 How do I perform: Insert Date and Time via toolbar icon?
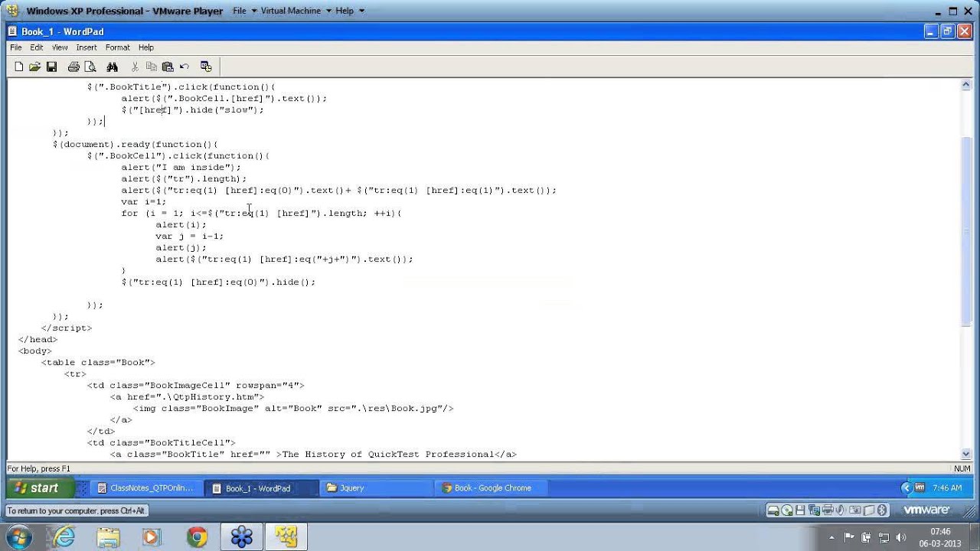point(206,67)
